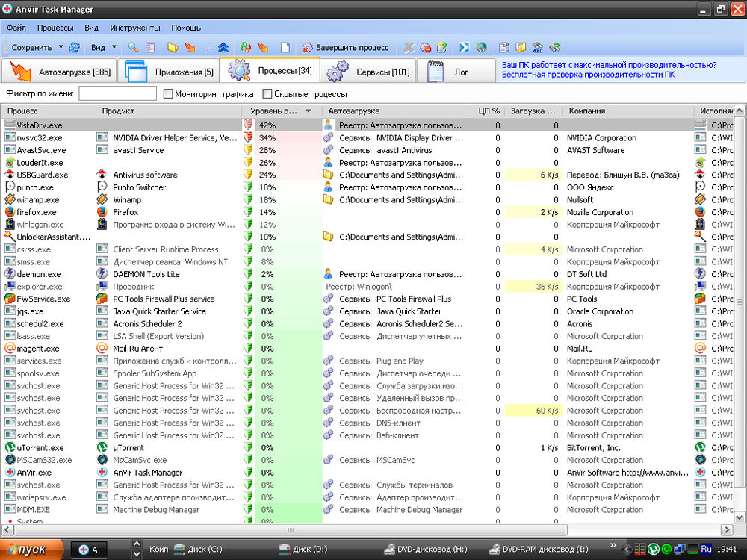Open the dropdown arrow beside Сохранить
This screenshot has height=560, width=747.
click(x=61, y=46)
